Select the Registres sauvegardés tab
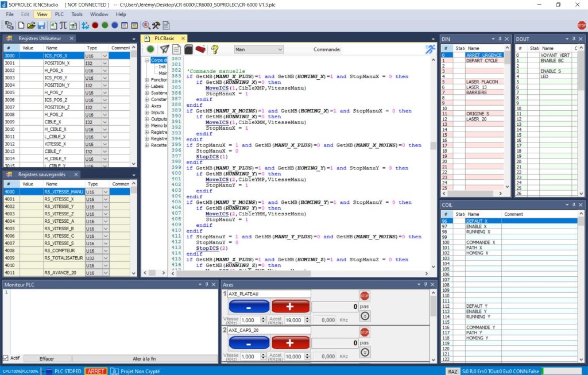Screen dimensions: 588x375 (41, 174)
